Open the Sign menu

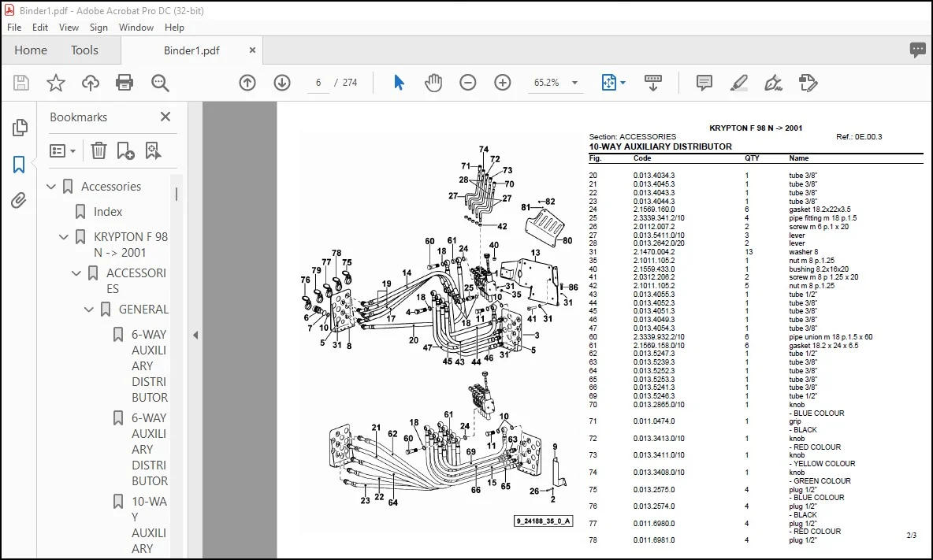[99, 28]
